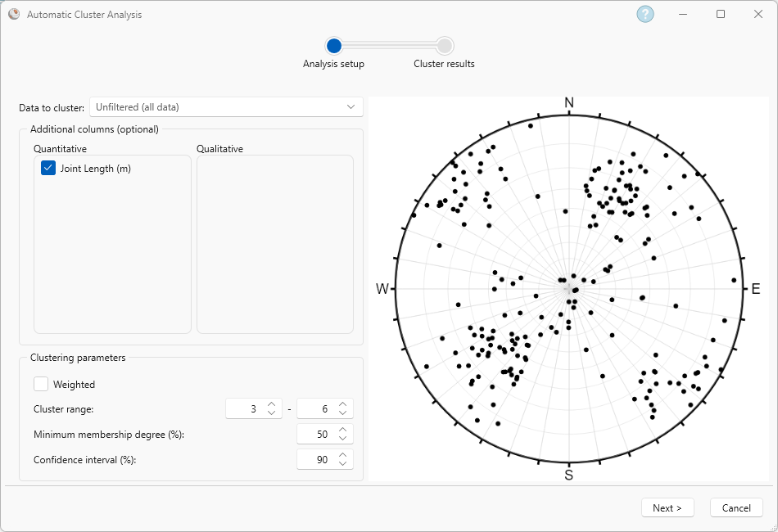Image resolution: width=778 pixels, height=532 pixels.
Task: Uncheck the Joint Length (m) checkbox
Action: (x=48, y=168)
